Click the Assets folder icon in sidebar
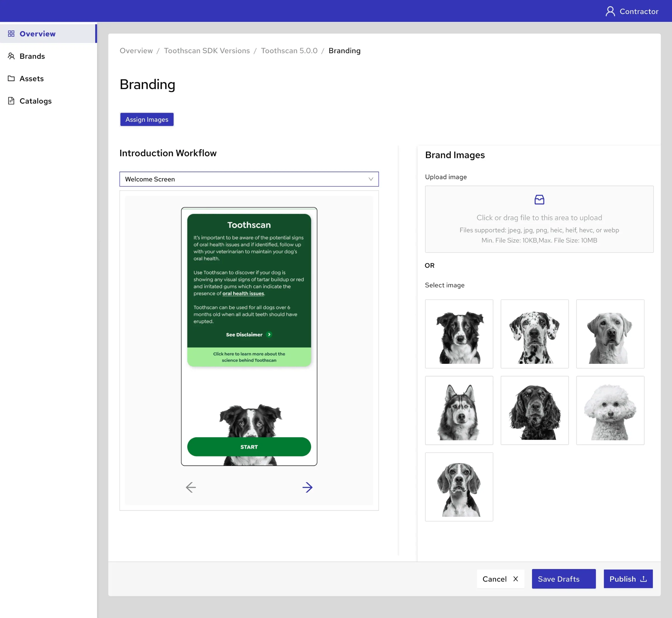The height and width of the screenshot is (618, 672). click(x=11, y=79)
